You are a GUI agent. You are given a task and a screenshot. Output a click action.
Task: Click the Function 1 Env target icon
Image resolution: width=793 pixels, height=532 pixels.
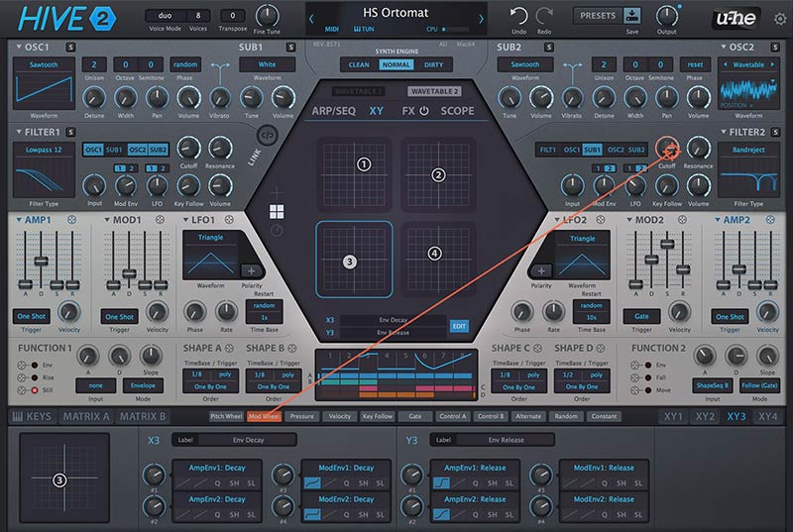click(x=22, y=365)
